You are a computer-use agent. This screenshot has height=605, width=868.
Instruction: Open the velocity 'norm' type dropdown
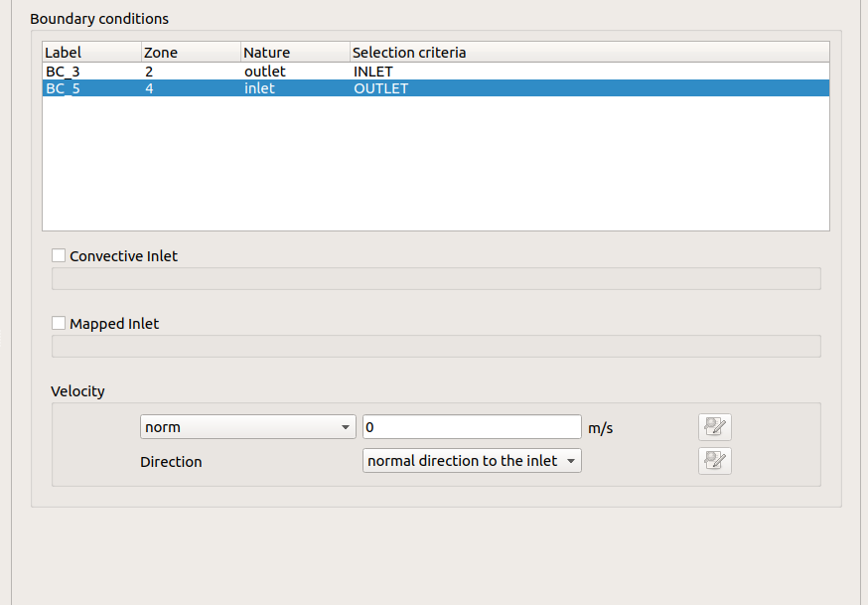click(247, 427)
